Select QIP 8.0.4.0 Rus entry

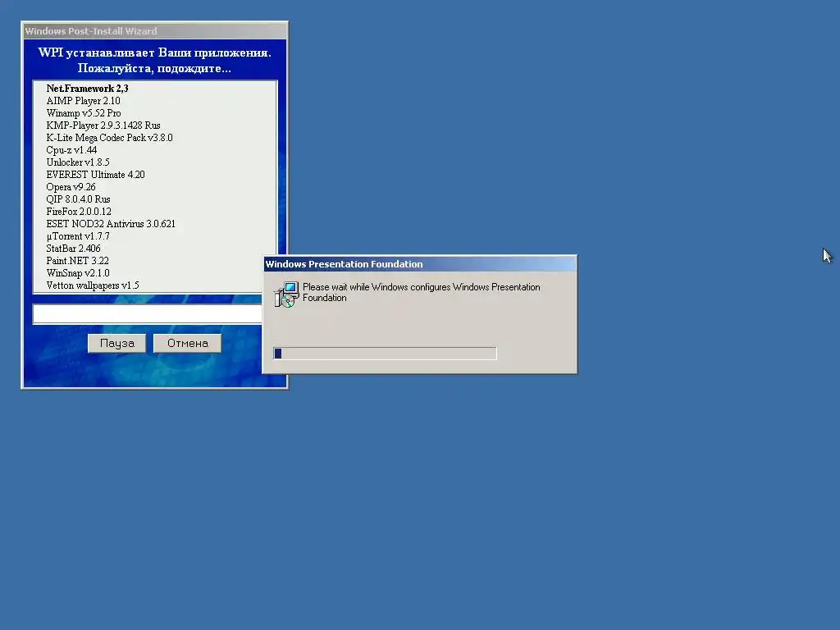point(78,199)
